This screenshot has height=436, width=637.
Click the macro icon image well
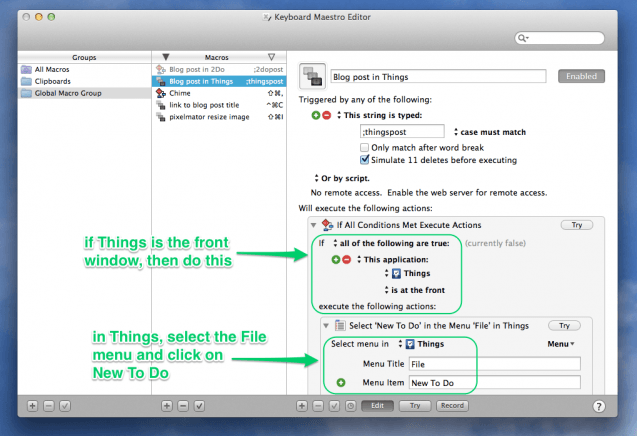coord(312,76)
